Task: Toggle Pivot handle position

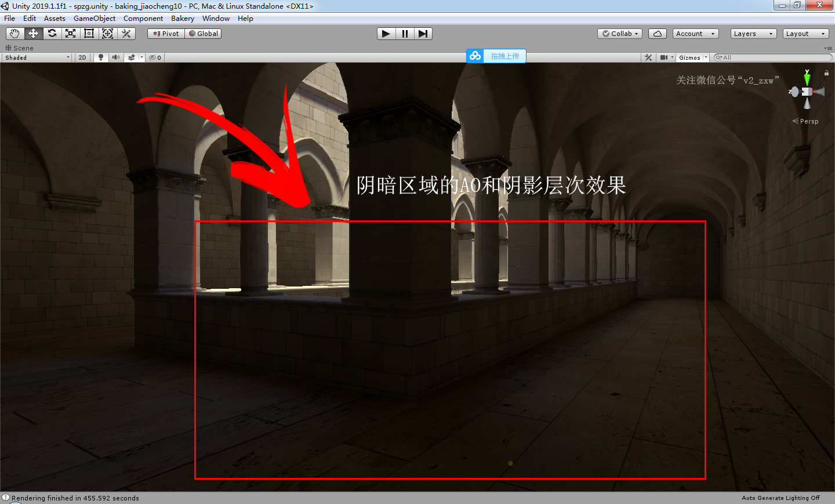Action: [x=166, y=34]
